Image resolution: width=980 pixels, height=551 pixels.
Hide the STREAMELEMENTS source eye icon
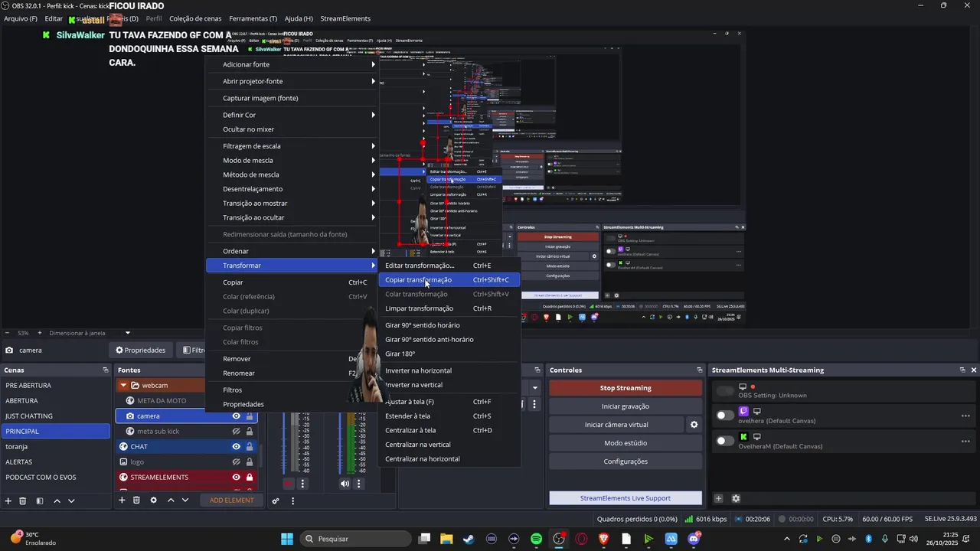(x=236, y=477)
